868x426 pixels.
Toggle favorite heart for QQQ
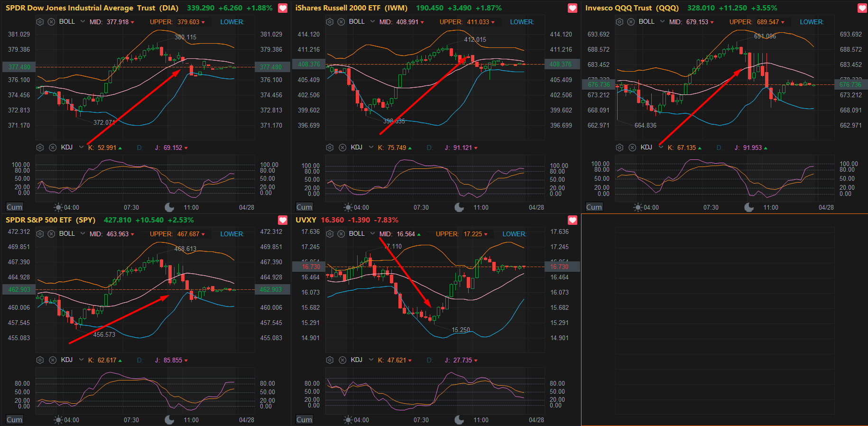tap(862, 8)
